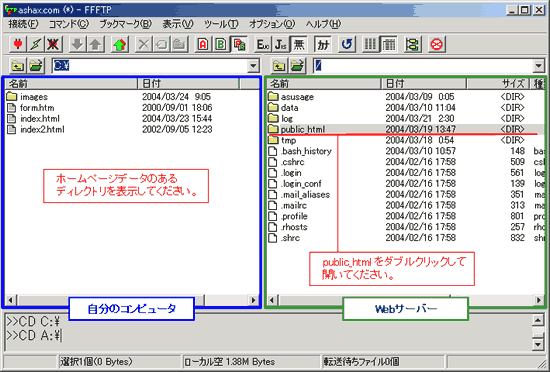This screenshot has height=372, width=550.
Task: Sort local list by 名前 column header
Action: point(71,83)
